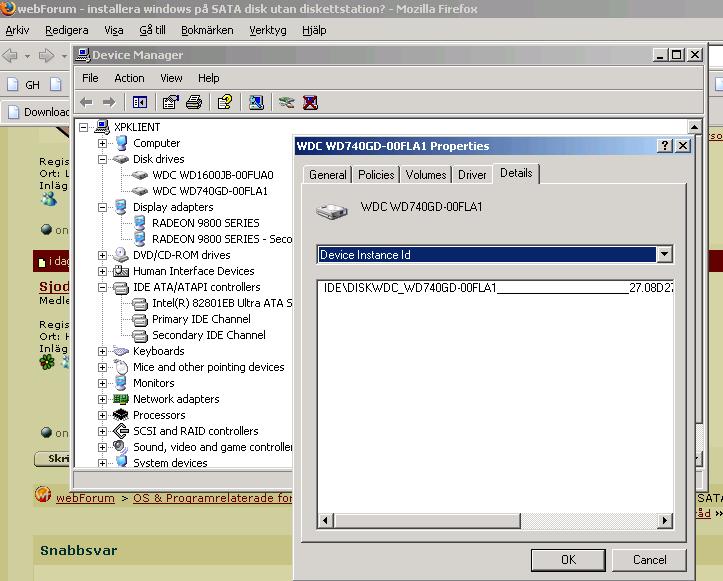Expand DVD/CD-ROM drives category
This screenshot has width=723, height=581.
point(102,255)
